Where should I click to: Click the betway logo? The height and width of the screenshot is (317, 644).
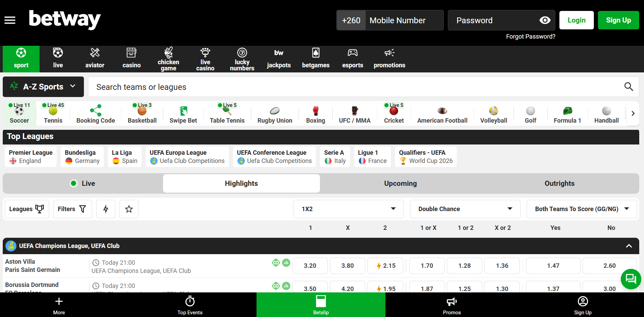pos(65,19)
